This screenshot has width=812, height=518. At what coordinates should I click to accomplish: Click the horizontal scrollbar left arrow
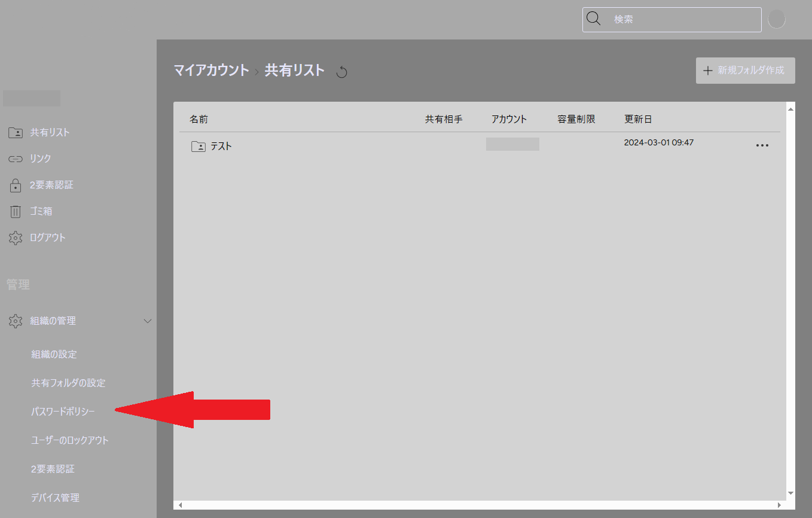click(x=181, y=505)
